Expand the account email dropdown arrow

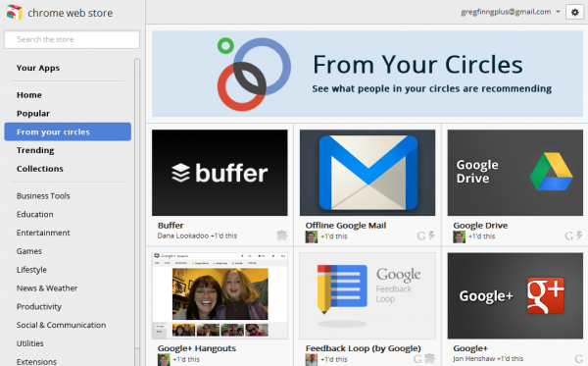[x=558, y=12]
